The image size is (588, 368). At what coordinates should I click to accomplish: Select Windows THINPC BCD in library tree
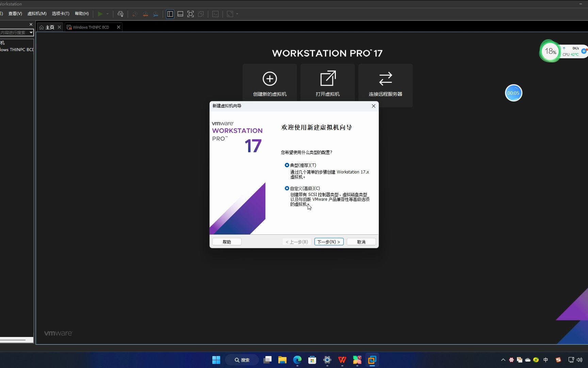(x=17, y=50)
